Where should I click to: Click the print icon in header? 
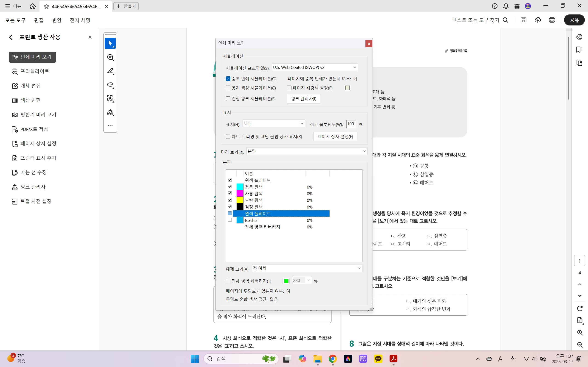(x=552, y=20)
